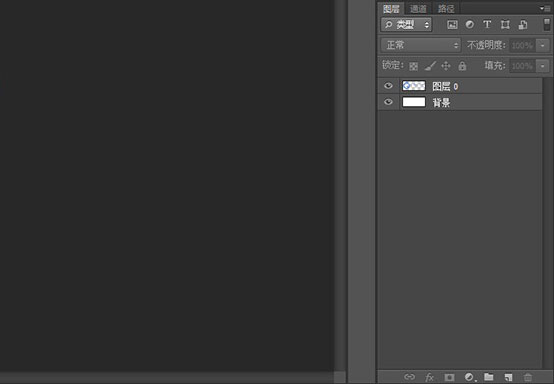Hide the 图层 0 layer
Viewport: 554px width, 384px height.
[x=388, y=86]
